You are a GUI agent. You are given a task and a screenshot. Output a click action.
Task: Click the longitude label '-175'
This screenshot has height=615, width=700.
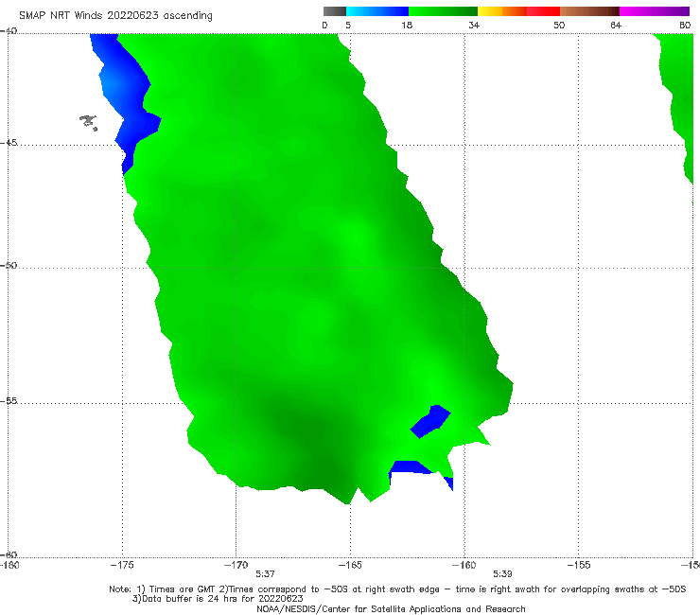122,565
